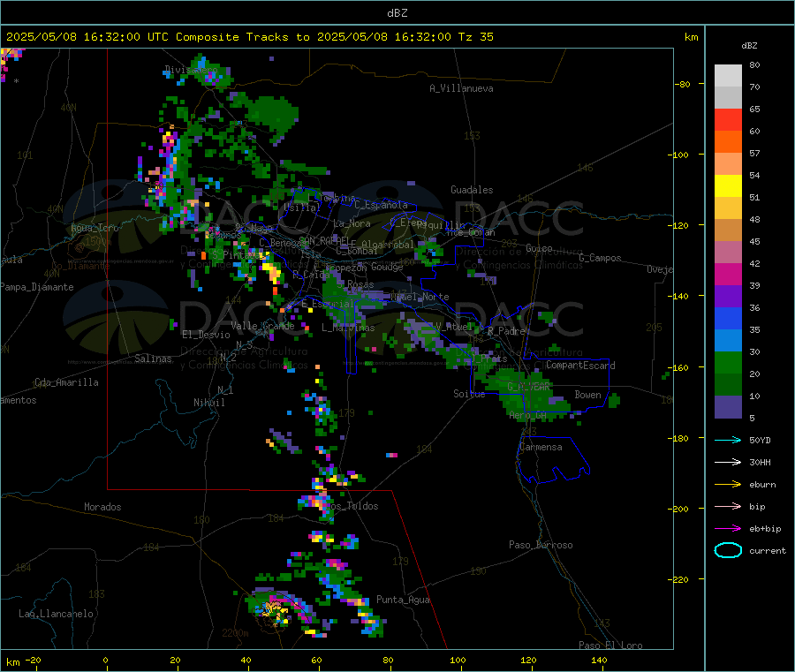This screenshot has width=795, height=672.
Task: Pick the light blue 30–35 dBZ swatch
Action: coord(728,341)
